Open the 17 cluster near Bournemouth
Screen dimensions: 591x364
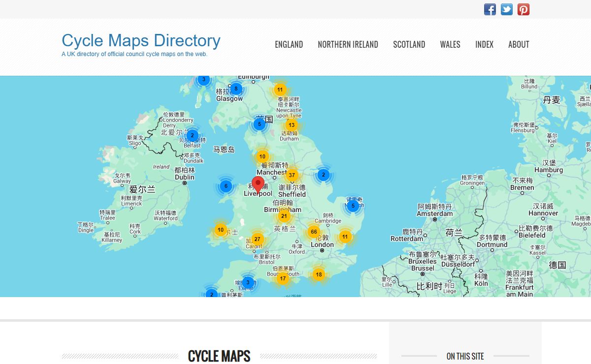282,278
